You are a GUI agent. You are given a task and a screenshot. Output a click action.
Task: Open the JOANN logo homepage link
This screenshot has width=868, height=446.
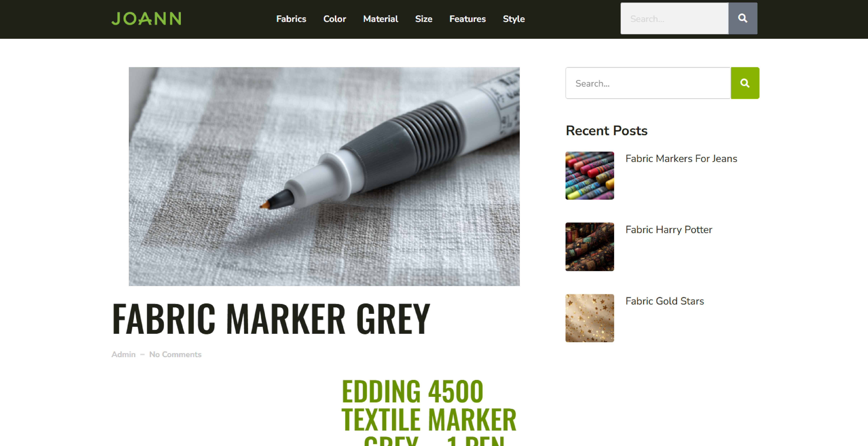tap(147, 18)
